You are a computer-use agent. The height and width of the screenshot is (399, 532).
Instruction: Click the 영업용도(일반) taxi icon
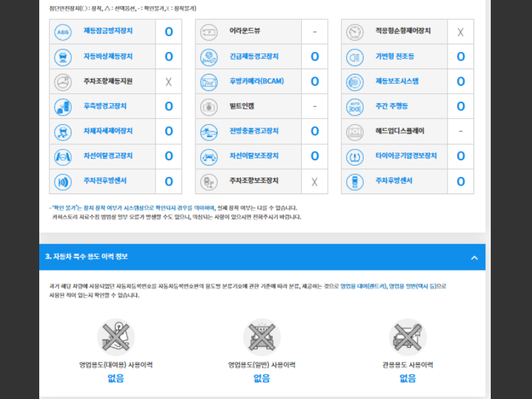tap(262, 336)
